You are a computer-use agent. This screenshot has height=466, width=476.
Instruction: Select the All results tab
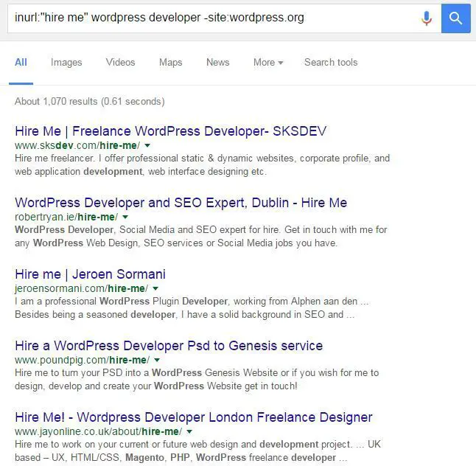point(21,63)
